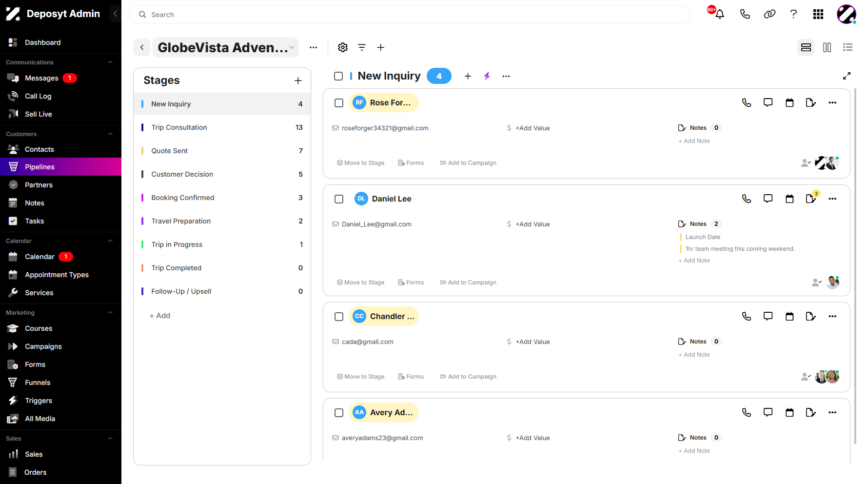Expand stage view with fullscreen arrows icon

point(847,76)
